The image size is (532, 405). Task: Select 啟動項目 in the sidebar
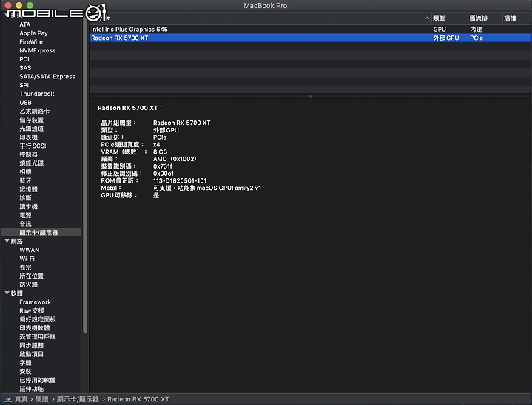click(32, 354)
